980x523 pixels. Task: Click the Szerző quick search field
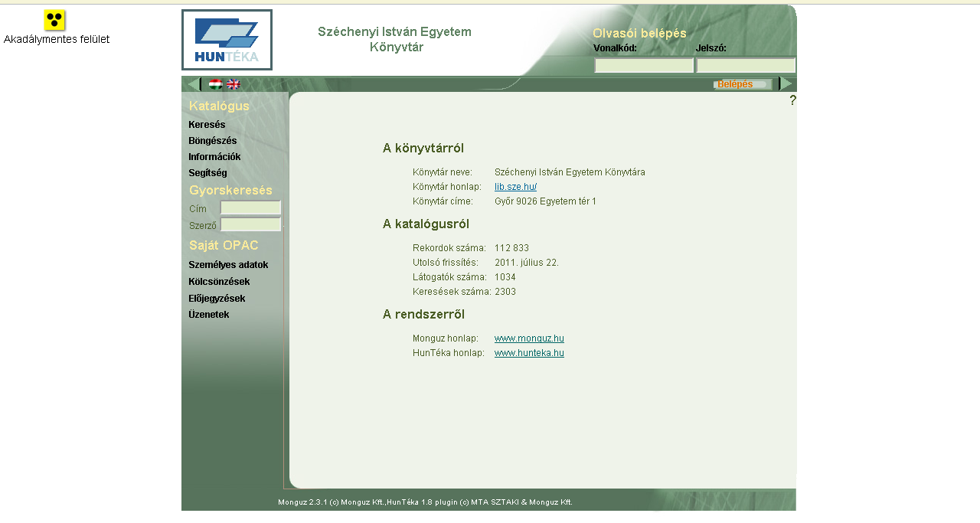250,225
